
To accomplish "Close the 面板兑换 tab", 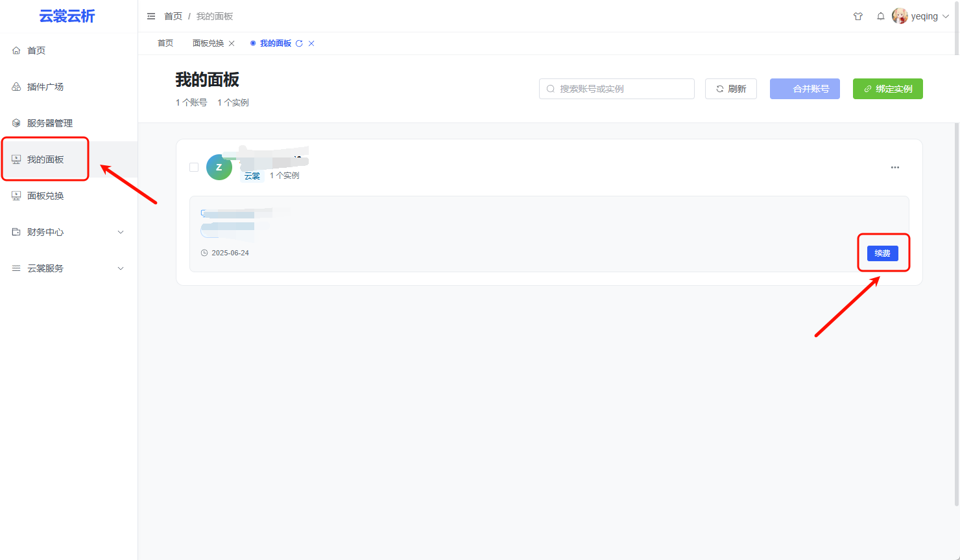I will pyautogui.click(x=232, y=43).
